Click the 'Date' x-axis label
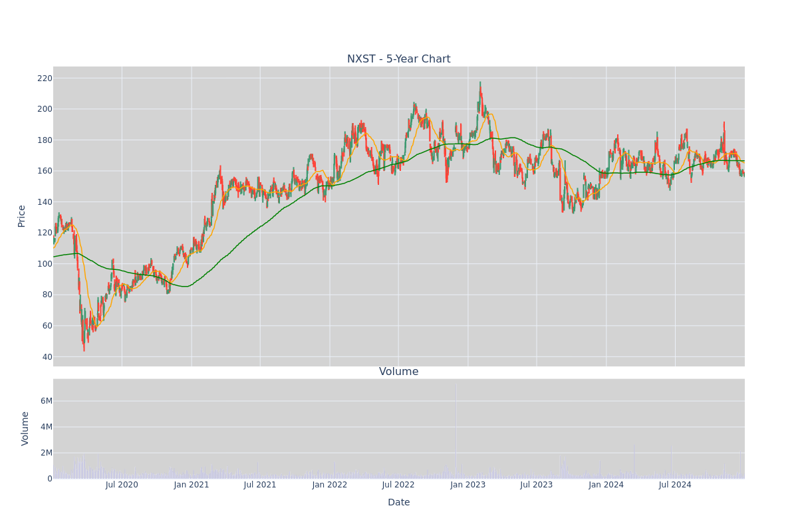This screenshot has width=798, height=532. click(398, 503)
